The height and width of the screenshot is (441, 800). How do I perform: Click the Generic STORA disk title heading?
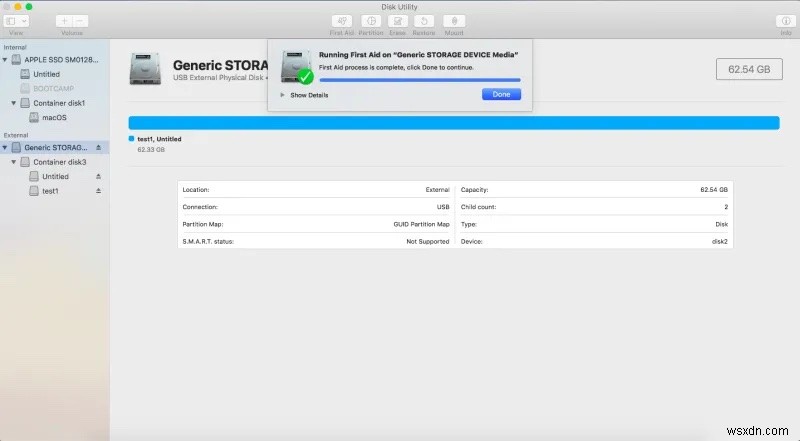click(x=220, y=65)
